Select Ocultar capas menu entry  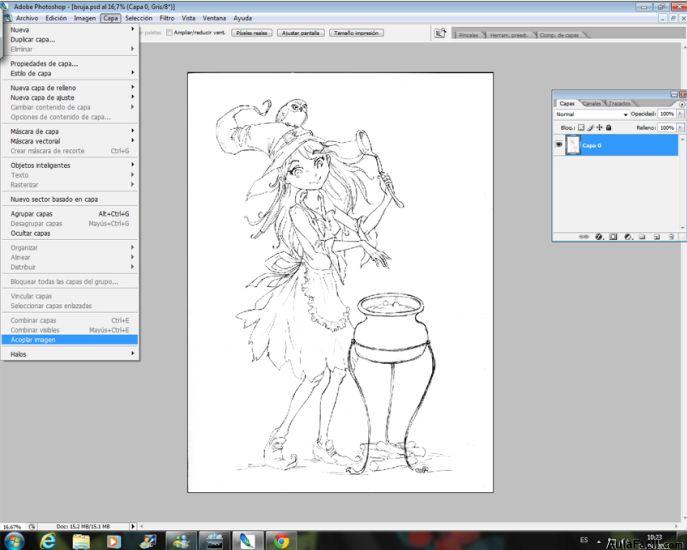70,233
